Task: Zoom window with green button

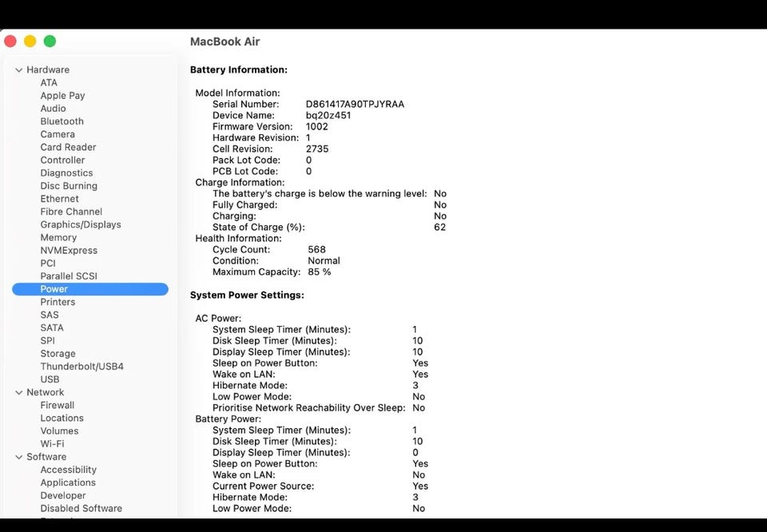Action: point(50,42)
